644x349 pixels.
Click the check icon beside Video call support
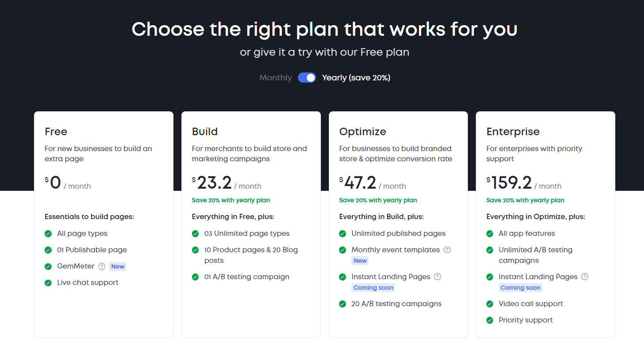490,304
